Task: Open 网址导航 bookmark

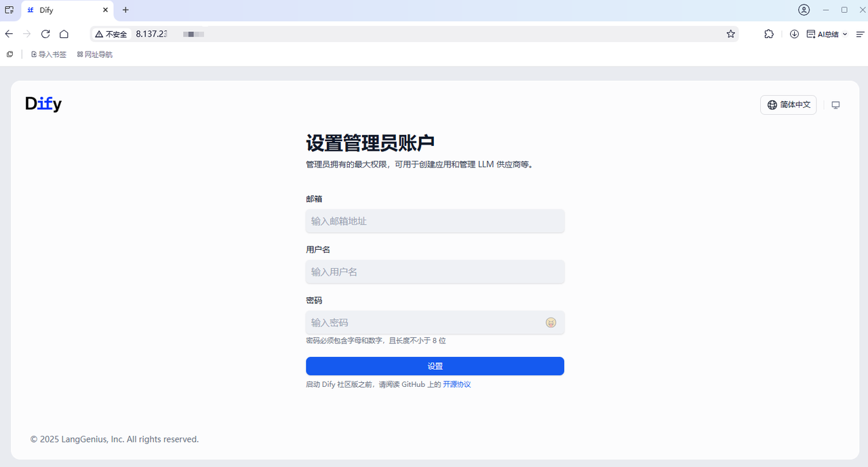Action: point(95,54)
